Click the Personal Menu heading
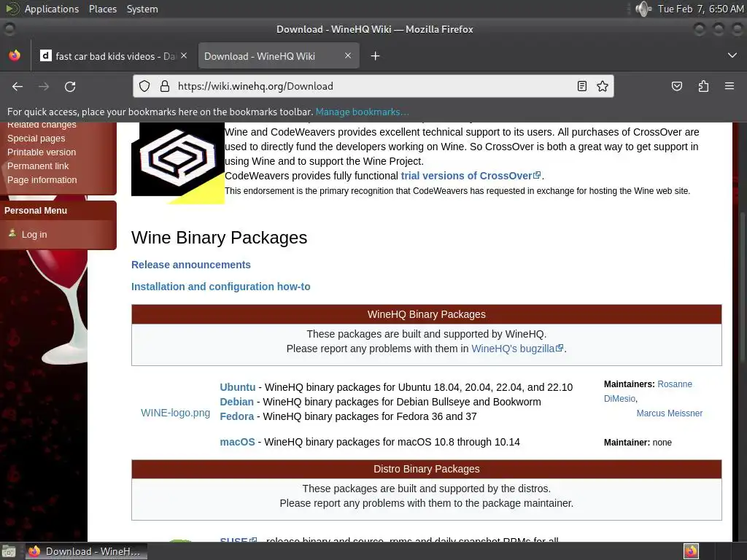The image size is (747, 560). [x=36, y=211]
